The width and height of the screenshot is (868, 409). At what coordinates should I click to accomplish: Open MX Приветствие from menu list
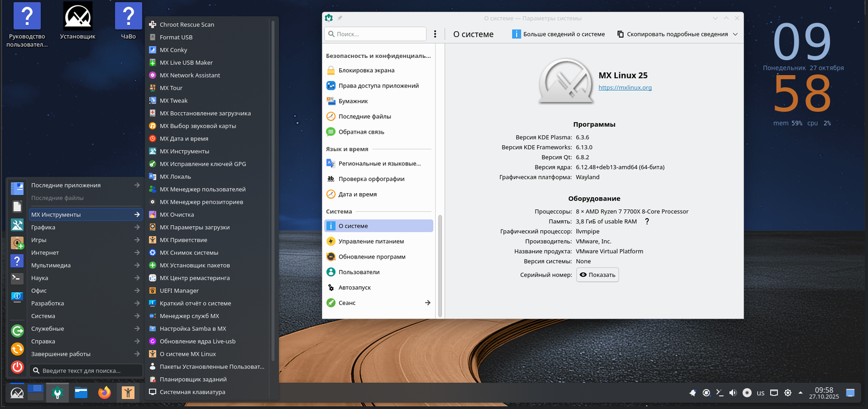click(208, 240)
